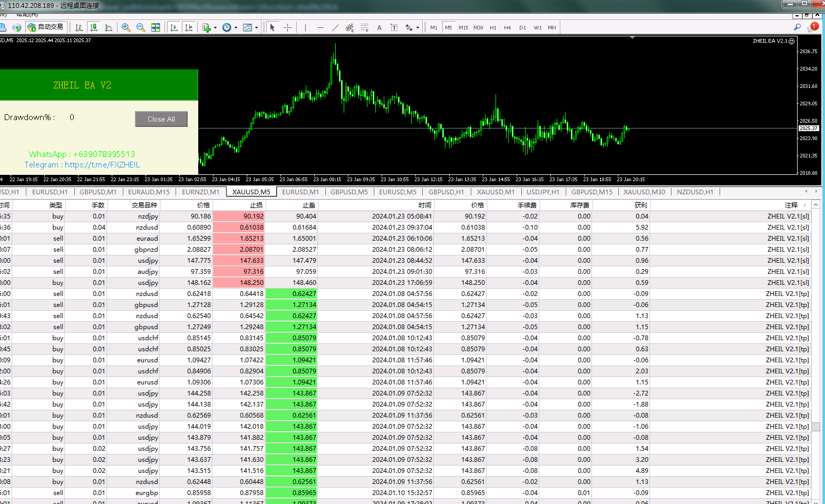This screenshot has height=504, width=825.
Task: Select the Trendline drawing tool
Action: point(335,27)
